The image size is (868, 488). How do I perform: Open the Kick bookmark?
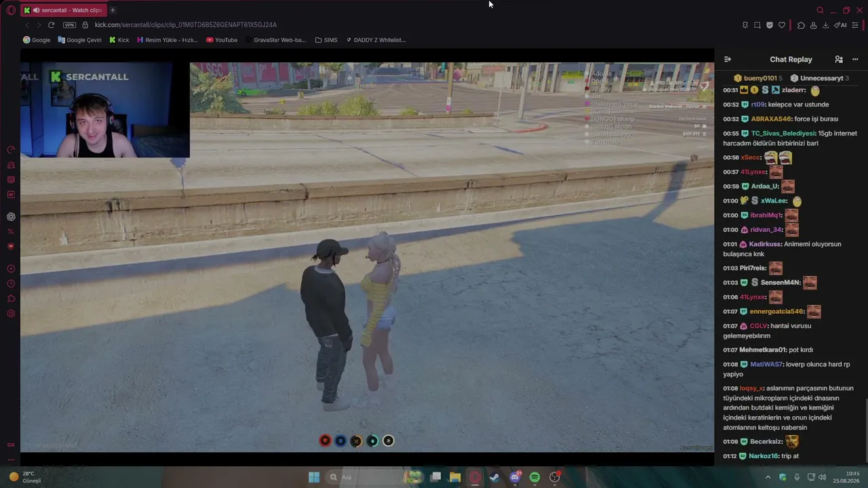(x=119, y=40)
